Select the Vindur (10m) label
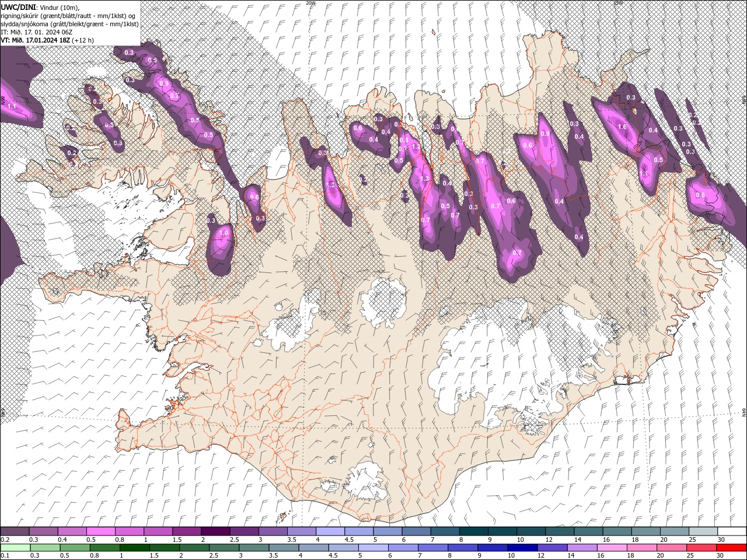This screenshot has width=747, height=560. click(x=59, y=7)
